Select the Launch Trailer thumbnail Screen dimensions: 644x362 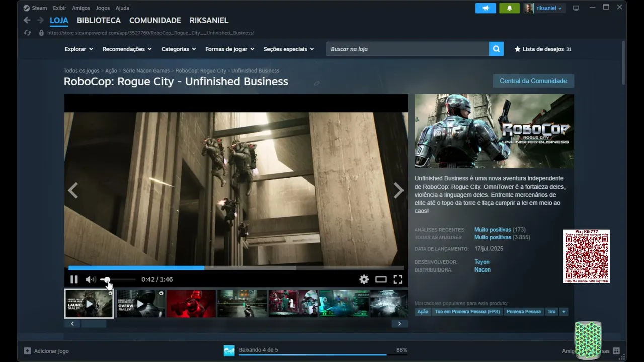click(89, 304)
